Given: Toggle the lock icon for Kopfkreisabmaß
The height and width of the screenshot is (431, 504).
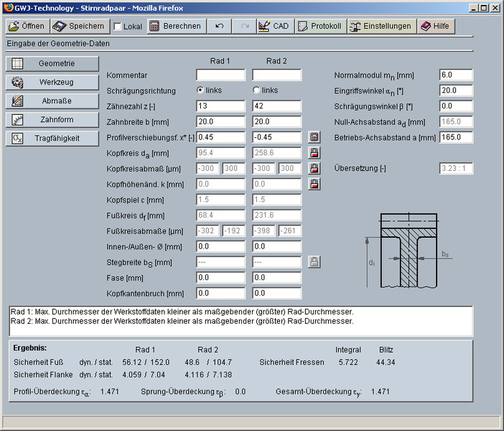Looking at the screenshot, I should [x=314, y=168].
